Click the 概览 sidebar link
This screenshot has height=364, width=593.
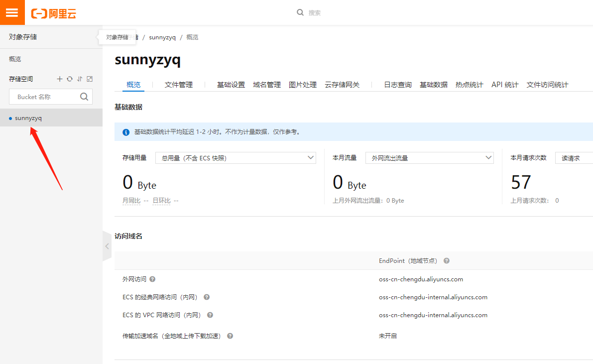click(15, 59)
